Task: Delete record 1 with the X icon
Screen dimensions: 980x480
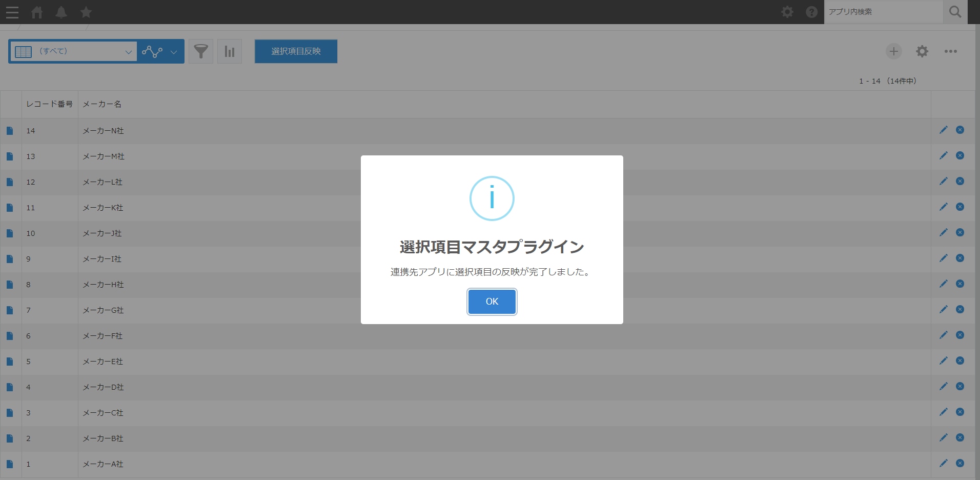Action: click(x=959, y=463)
